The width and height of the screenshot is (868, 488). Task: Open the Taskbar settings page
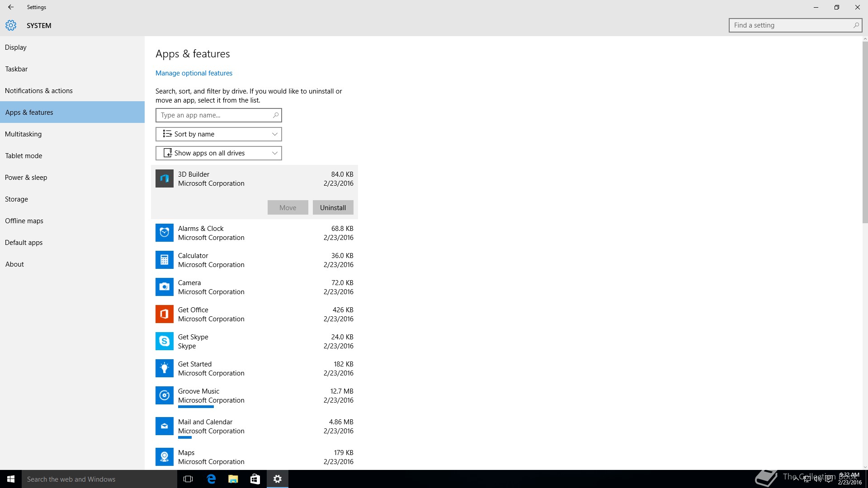(x=72, y=69)
